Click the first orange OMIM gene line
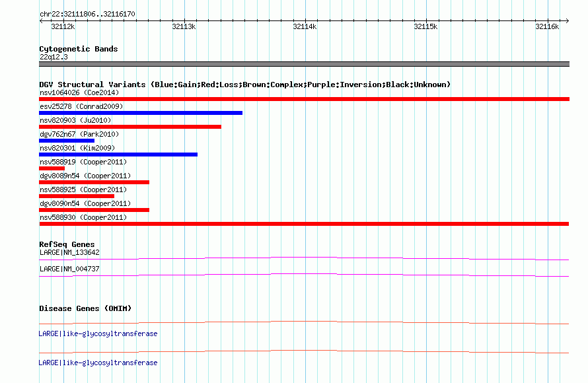Viewport: 588px width, 383px height. (x=304, y=322)
